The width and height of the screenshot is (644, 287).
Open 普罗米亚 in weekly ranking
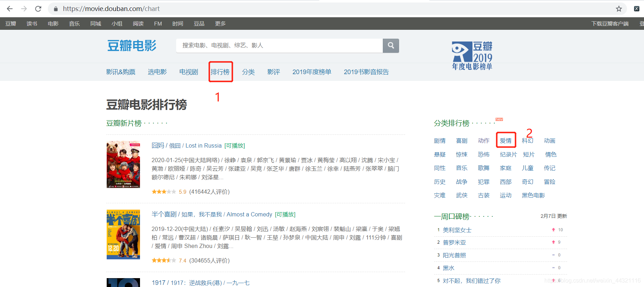coord(454,243)
